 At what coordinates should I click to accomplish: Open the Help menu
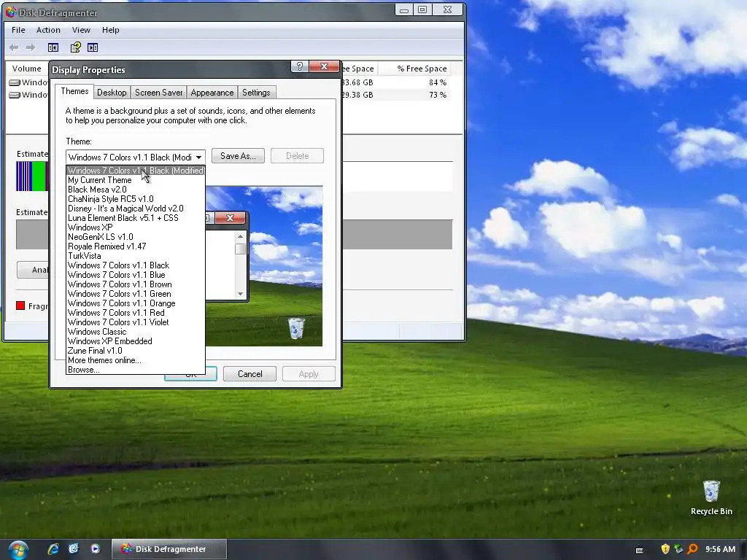[111, 30]
